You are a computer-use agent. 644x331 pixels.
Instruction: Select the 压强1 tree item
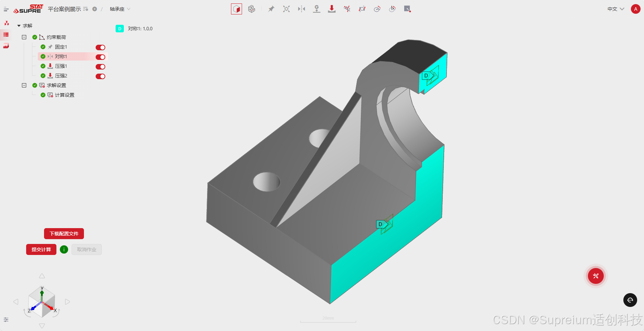[61, 66]
